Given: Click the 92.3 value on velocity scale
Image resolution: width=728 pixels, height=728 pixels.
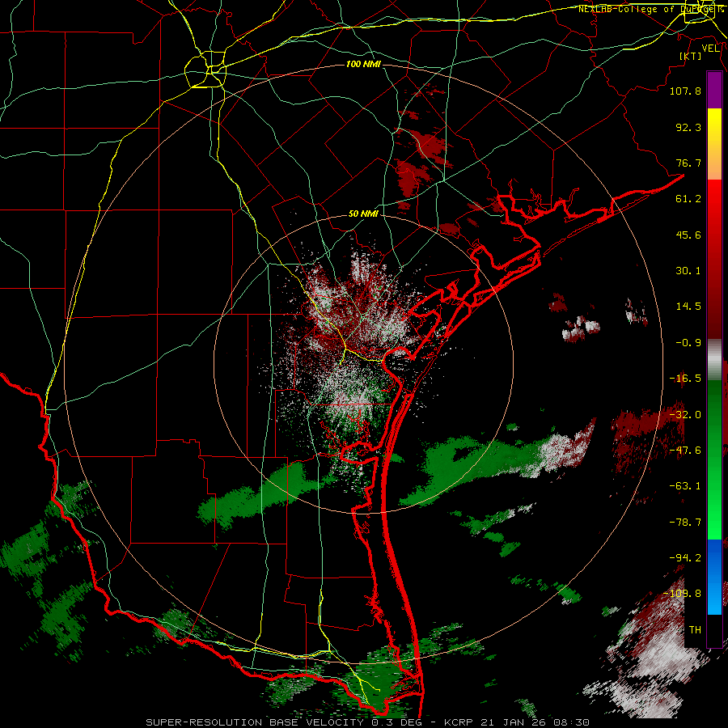Looking at the screenshot, I should click(688, 127).
